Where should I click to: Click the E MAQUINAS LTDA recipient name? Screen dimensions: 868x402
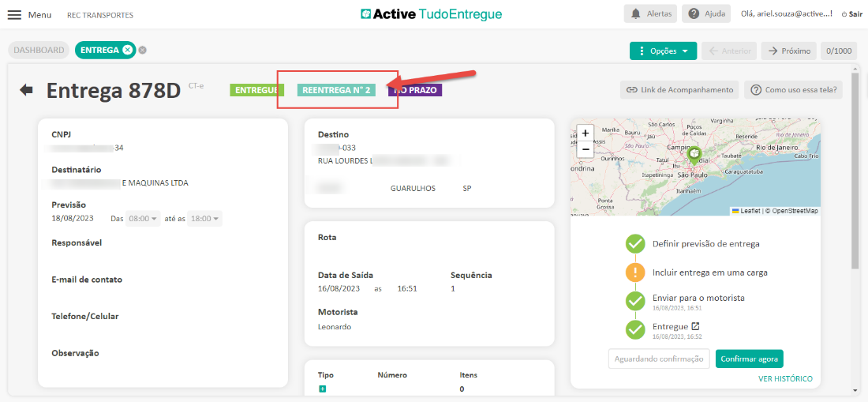(155, 182)
